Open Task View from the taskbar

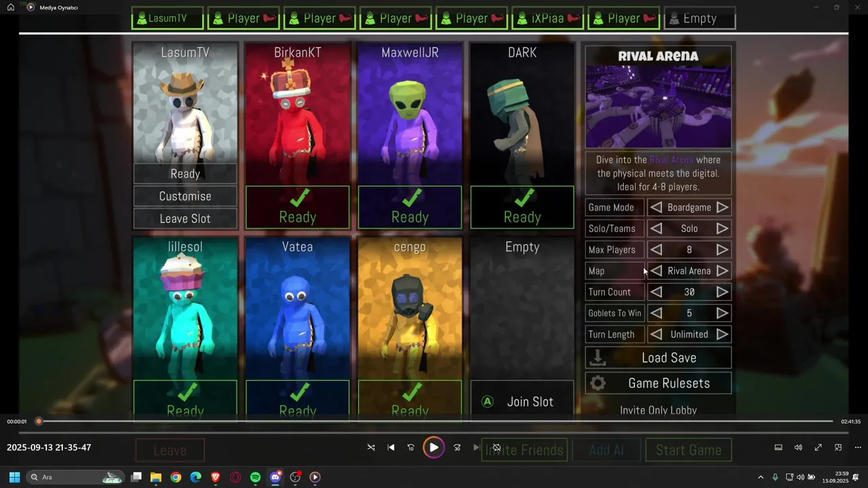136,477
